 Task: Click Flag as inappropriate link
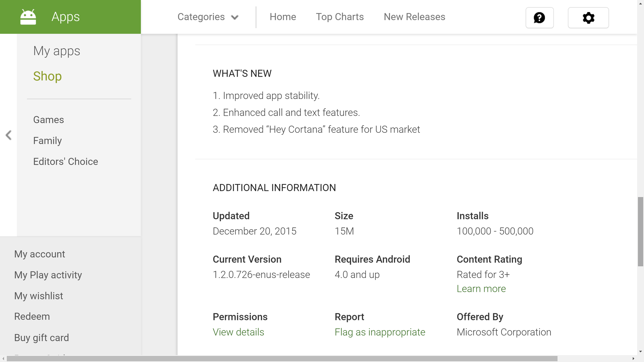click(x=380, y=332)
